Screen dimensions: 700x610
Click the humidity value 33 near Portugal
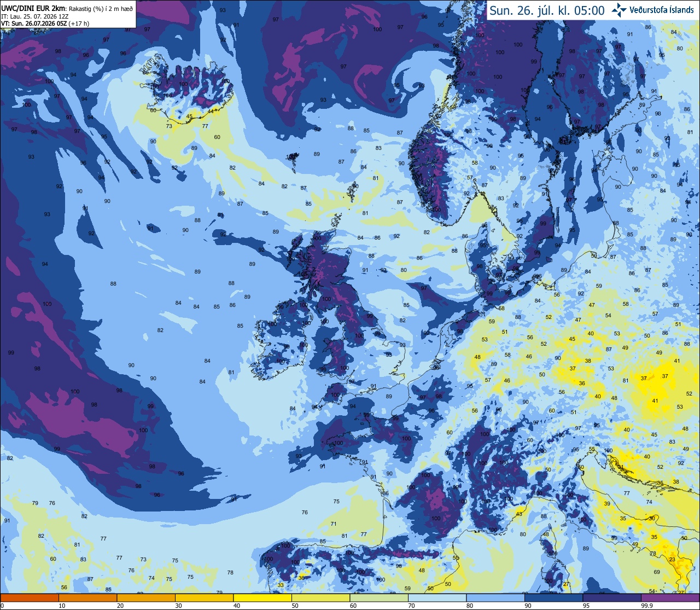tap(281, 585)
